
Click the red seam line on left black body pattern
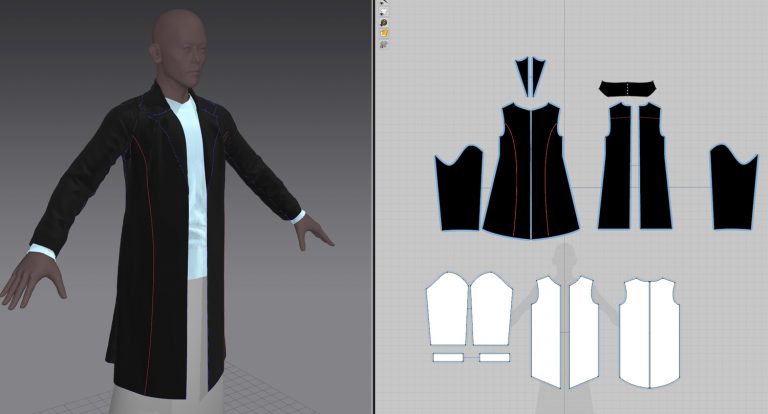pos(511,179)
